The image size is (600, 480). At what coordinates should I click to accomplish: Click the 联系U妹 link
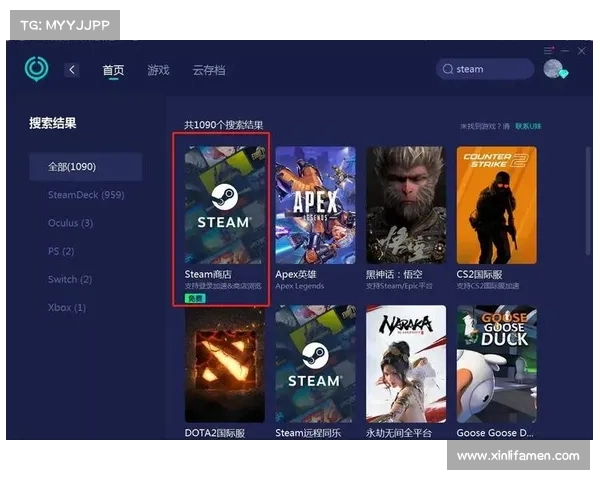point(528,126)
